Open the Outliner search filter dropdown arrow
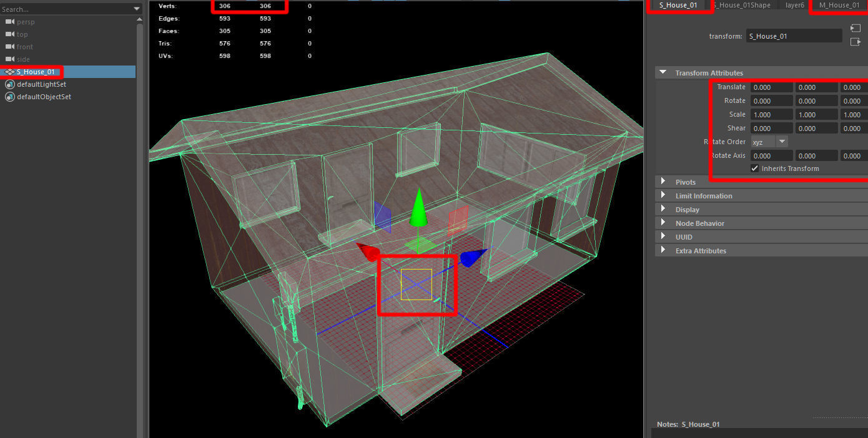The width and height of the screenshot is (868, 438). [x=137, y=9]
